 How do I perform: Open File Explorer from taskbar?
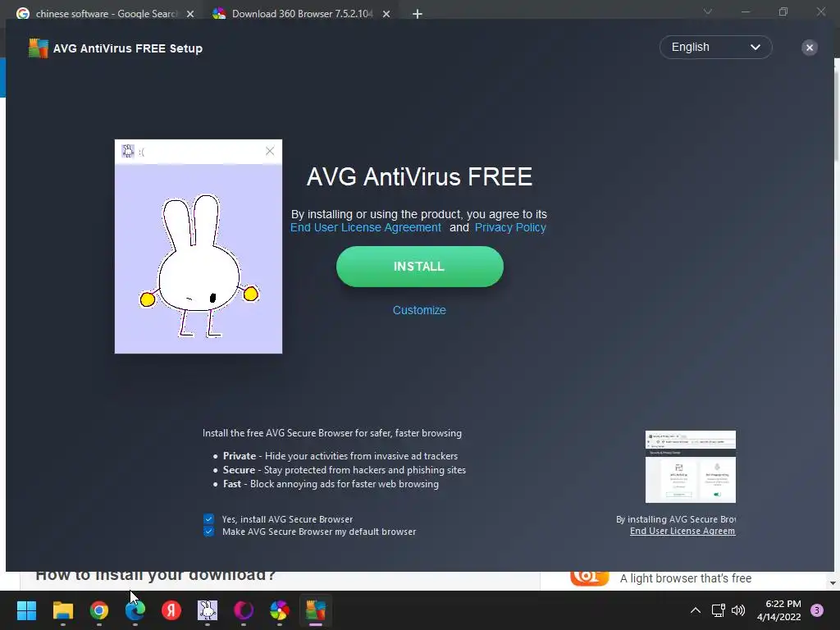[62, 610]
